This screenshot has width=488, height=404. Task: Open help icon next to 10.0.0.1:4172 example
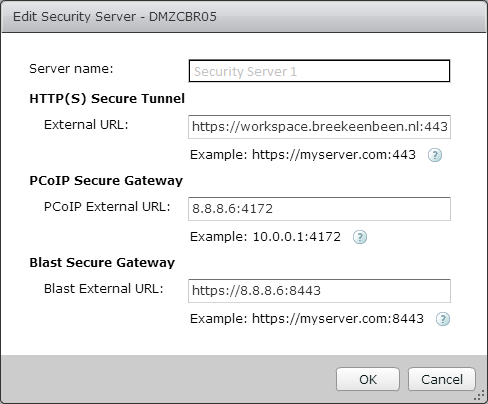[360, 237]
